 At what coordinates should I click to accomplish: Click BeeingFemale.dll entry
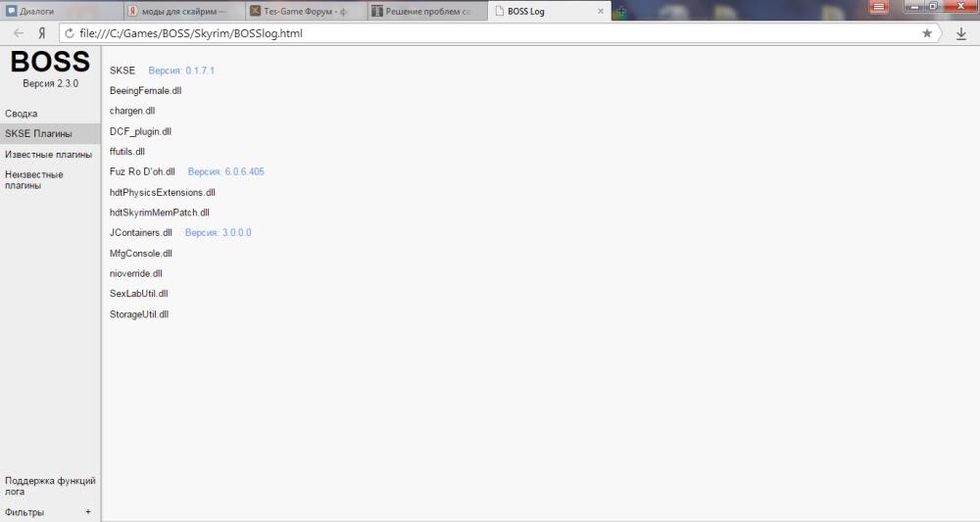click(x=146, y=90)
